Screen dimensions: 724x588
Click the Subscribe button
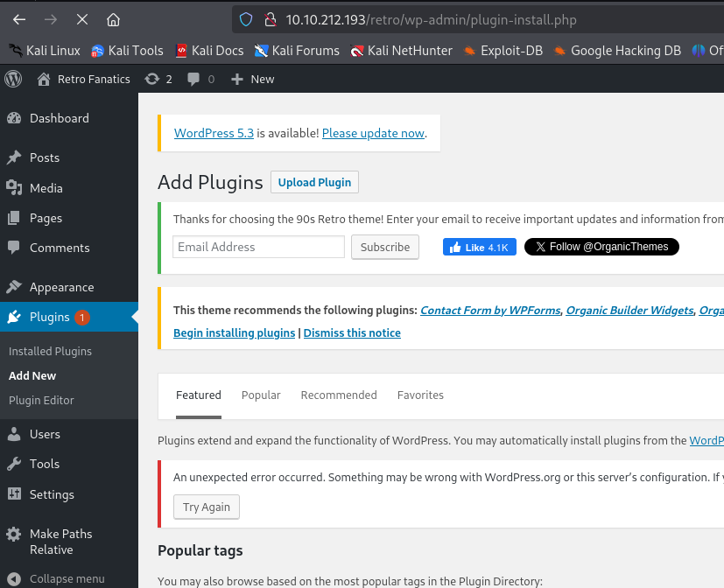point(385,247)
